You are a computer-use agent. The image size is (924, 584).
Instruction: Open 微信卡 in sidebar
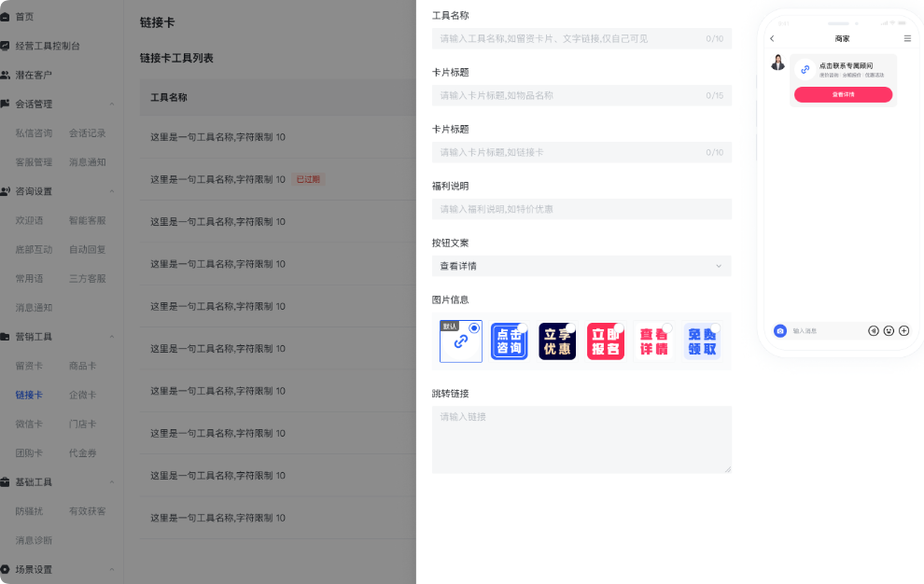29,424
